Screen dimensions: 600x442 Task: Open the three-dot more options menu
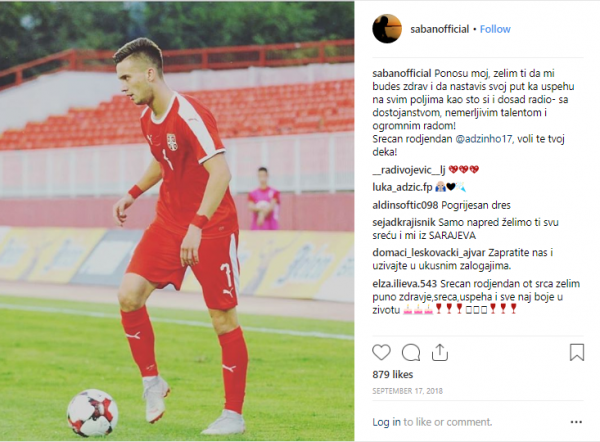[576, 422]
